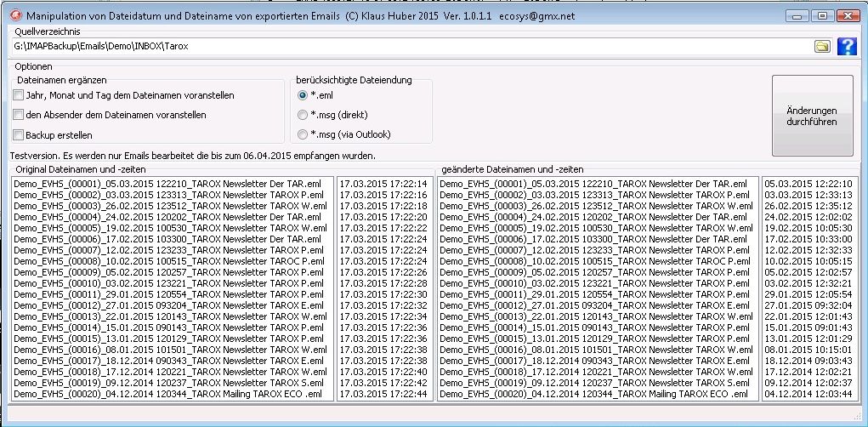Open the blue question mark help icon
868x427 pixels.
pyautogui.click(x=847, y=47)
